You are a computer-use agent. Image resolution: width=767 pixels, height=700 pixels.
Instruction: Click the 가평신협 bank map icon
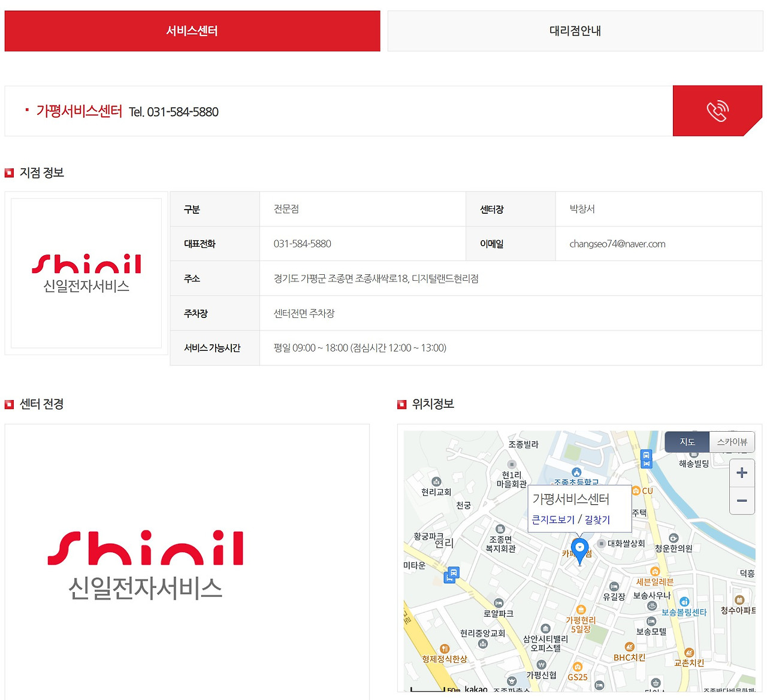tap(541, 665)
